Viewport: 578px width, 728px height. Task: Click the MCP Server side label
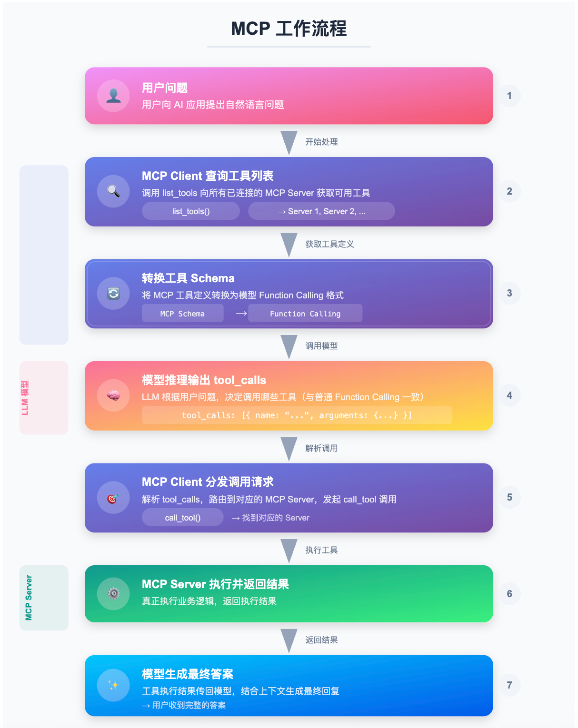point(29,598)
